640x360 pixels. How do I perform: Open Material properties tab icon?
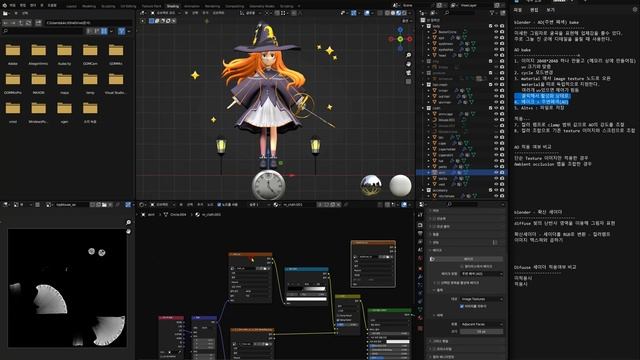coord(420,318)
